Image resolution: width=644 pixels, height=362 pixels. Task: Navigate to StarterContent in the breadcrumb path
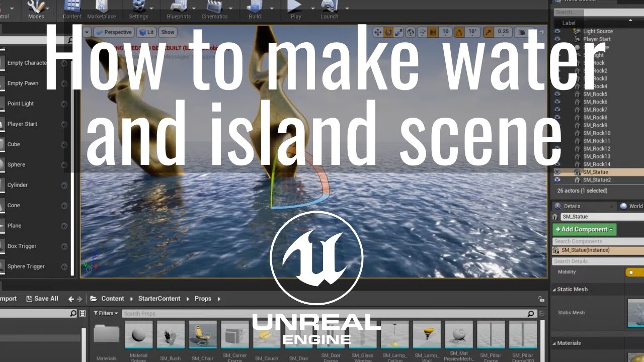pyautogui.click(x=159, y=299)
